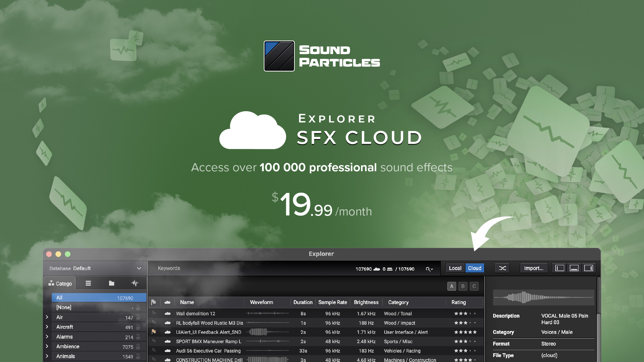Expand the Ambience category

pos(46,346)
